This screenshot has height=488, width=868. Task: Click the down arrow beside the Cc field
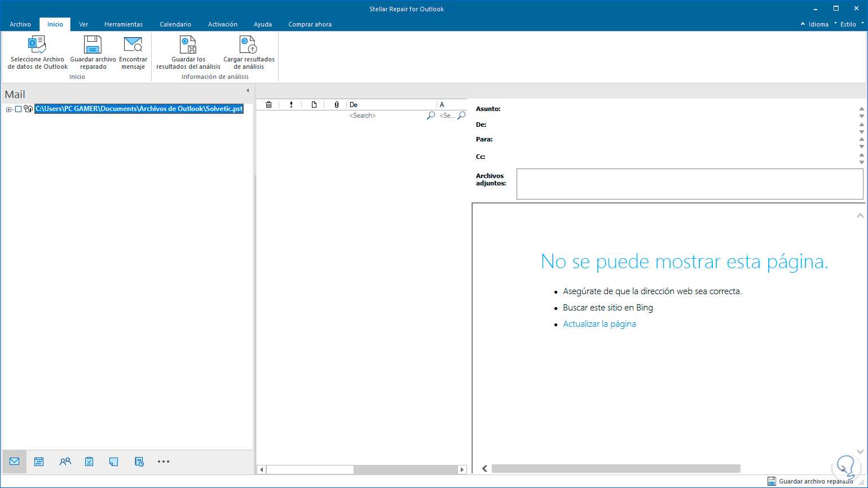[861, 162]
